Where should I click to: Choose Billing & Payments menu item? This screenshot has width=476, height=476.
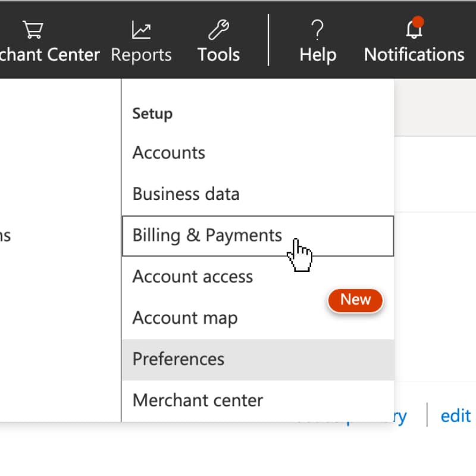click(x=207, y=236)
